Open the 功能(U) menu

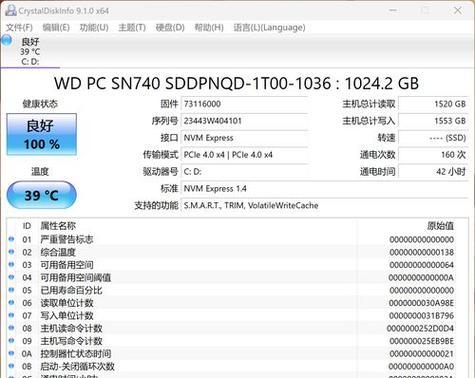94,27
